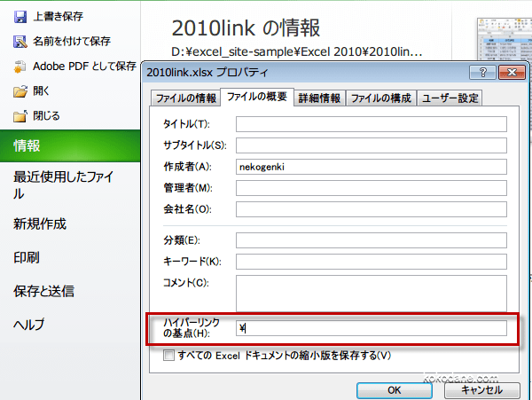Click the 分類 input field

[x=372, y=240]
